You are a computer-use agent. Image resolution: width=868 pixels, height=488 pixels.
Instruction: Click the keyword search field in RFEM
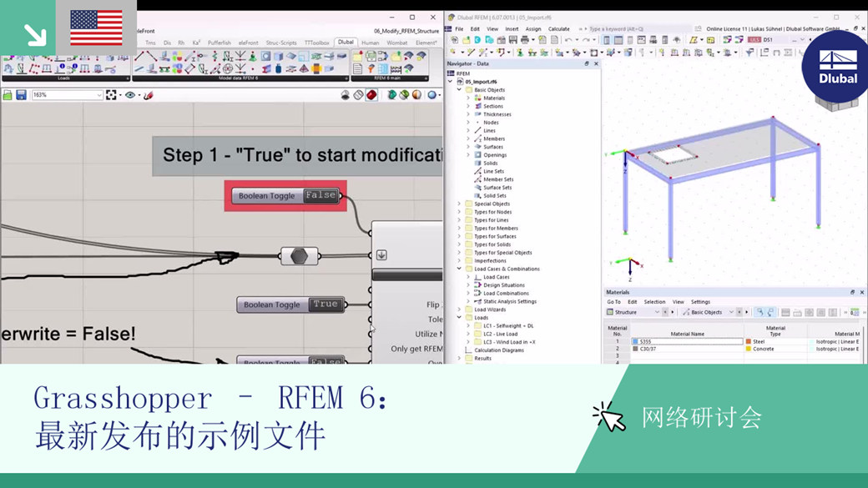638,28
